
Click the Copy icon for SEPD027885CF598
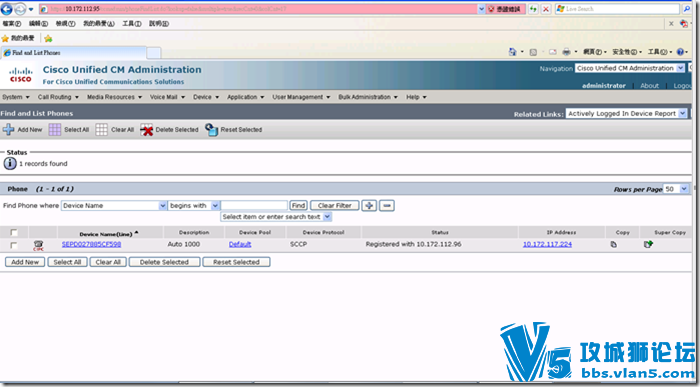click(x=614, y=244)
